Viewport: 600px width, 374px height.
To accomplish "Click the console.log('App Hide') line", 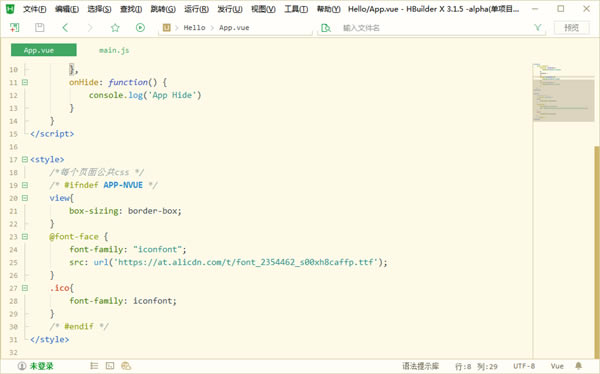I will tap(145, 95).
